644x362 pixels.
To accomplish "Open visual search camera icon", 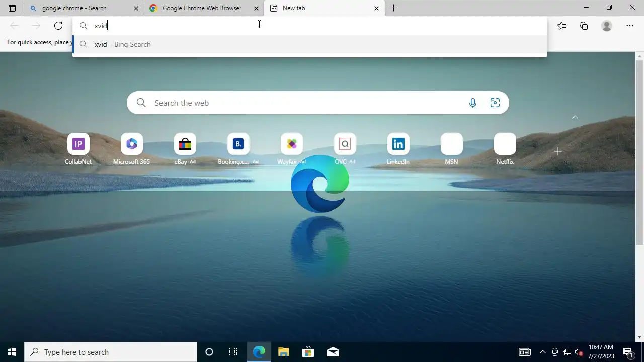I will coord(495,103).
